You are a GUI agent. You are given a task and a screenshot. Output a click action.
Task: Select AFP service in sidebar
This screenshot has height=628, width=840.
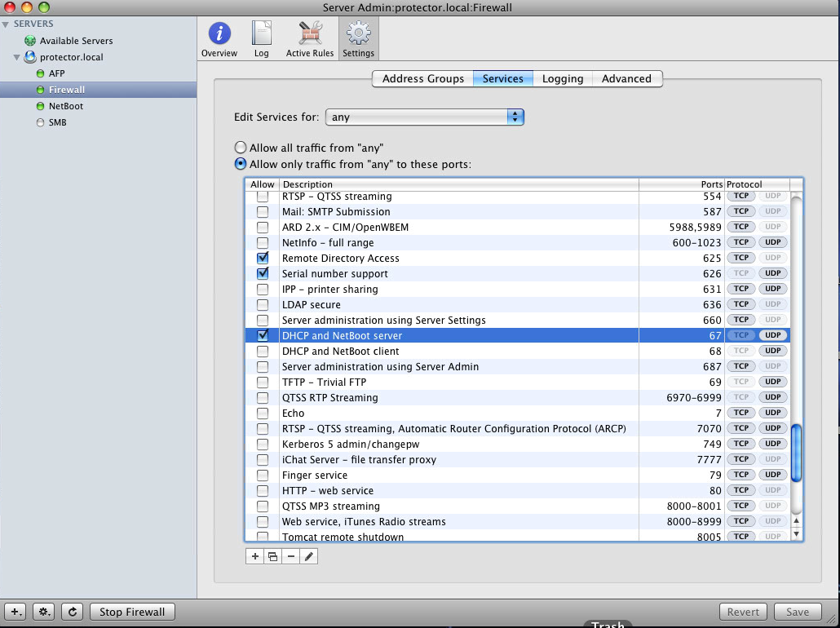(98, 73)
